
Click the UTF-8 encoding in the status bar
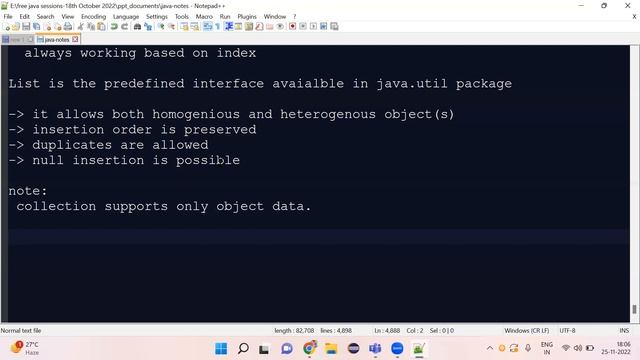[567, 330]
